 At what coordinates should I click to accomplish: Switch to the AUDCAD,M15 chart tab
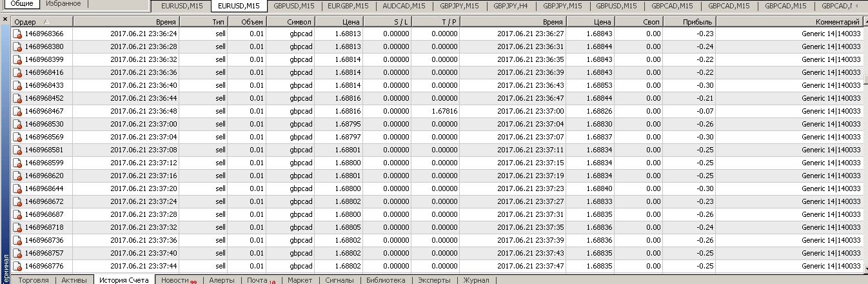click(404, 6)
